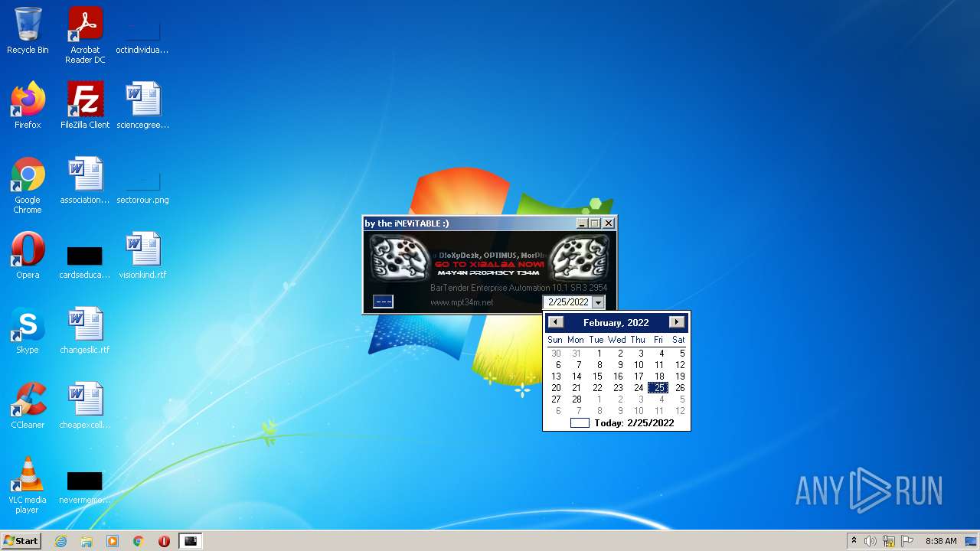Open the taskbar clock showing 8:38 AM
This screenshot has width=980, height=551.
tap(941, 541)
